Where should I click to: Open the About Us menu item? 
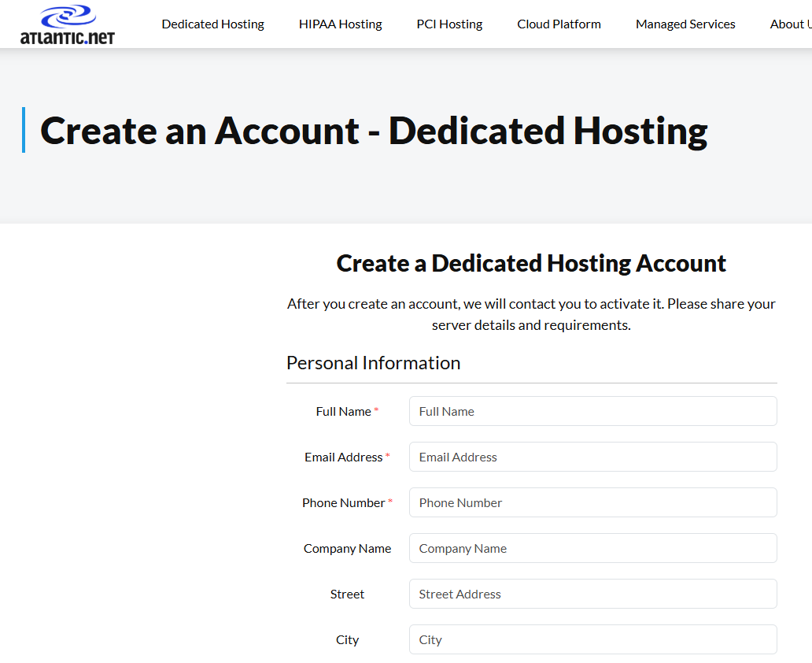click(791, 24)
